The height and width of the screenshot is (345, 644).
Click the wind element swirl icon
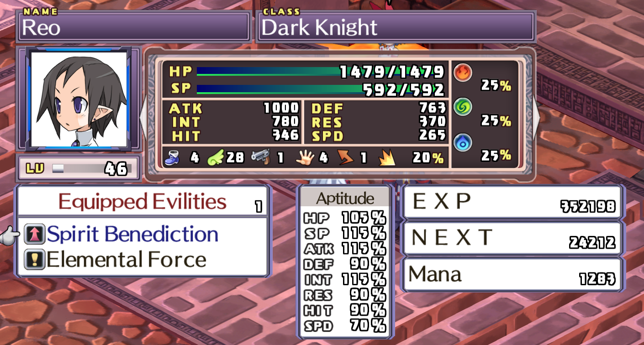(x=463, y=108)
